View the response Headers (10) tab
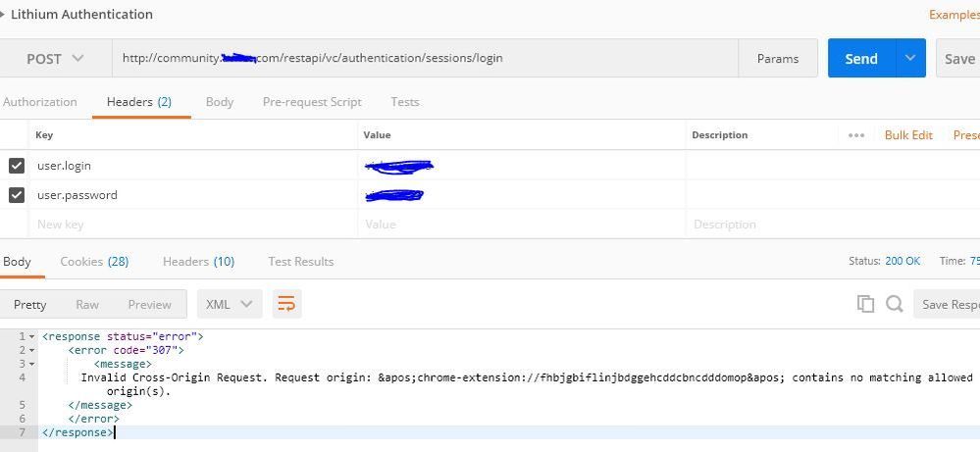Viewport: 980px width, 452px height. 199,262
